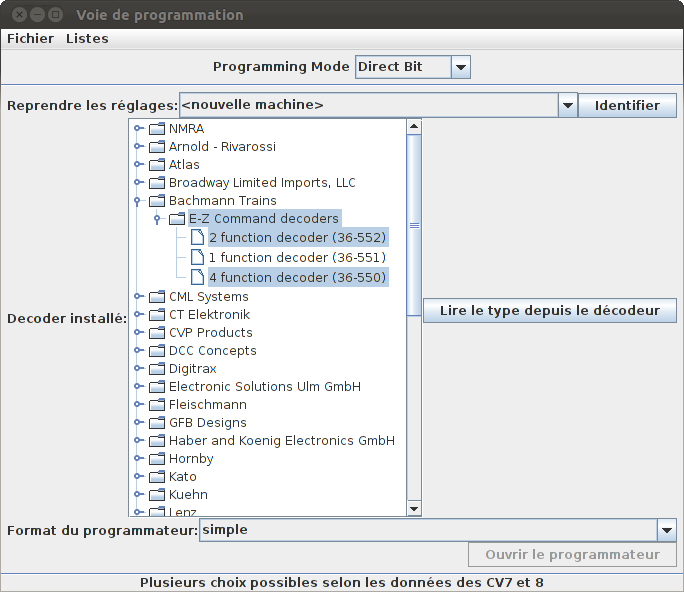Click the E-Z Command decoders folder icon
The width and height of the screenshot is (684, 592).
pyautogui.click(x=177, y=219)
